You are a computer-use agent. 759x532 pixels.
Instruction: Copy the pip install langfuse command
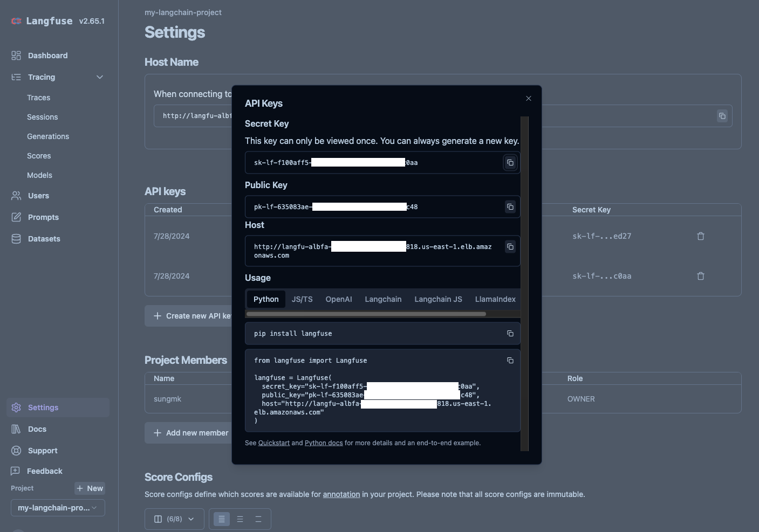click(510, 334)
